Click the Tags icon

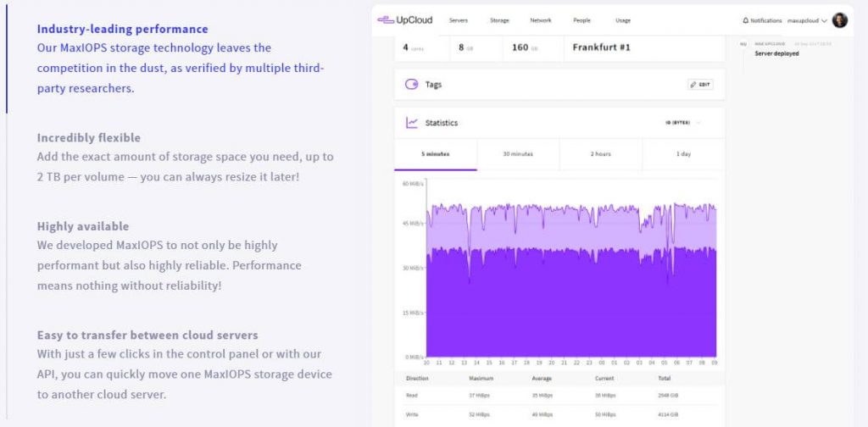tap(411, 85)
